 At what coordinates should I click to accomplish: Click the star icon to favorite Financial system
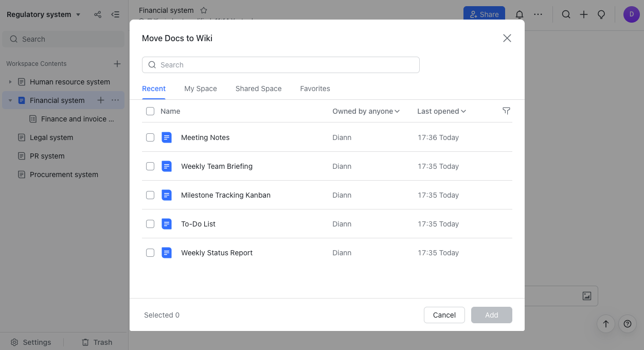coord(204,10)
